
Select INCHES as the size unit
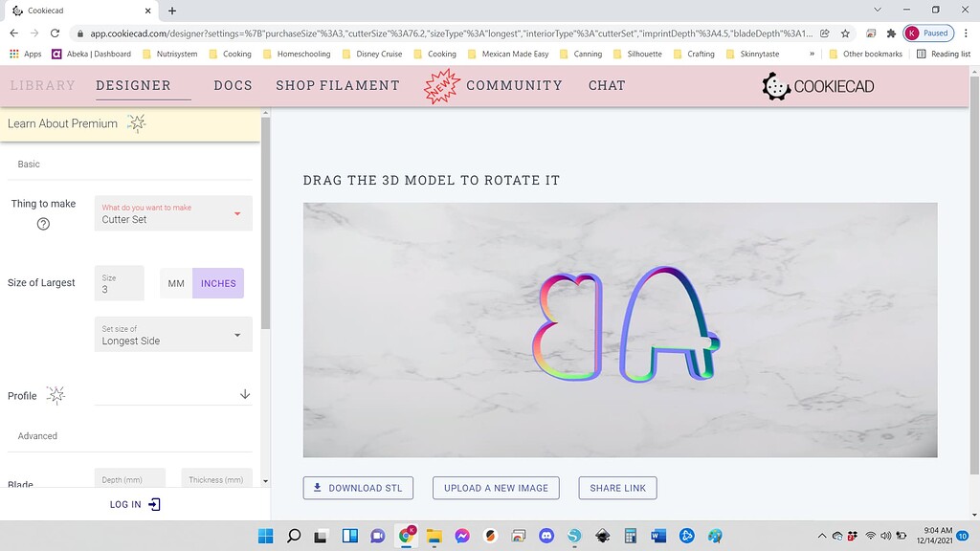(x=218, y=283)
